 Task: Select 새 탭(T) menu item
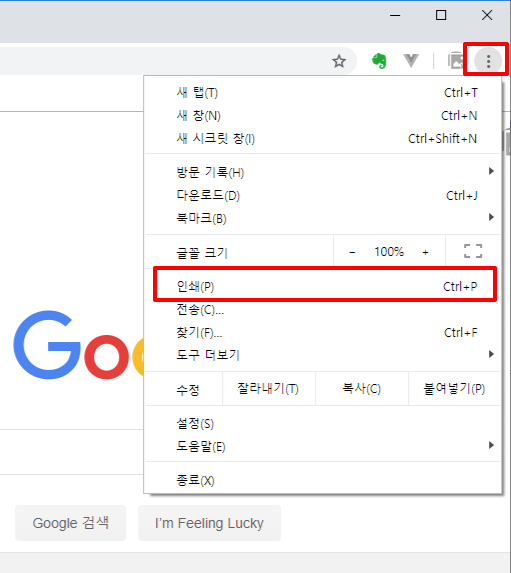(x=322, y=93)
